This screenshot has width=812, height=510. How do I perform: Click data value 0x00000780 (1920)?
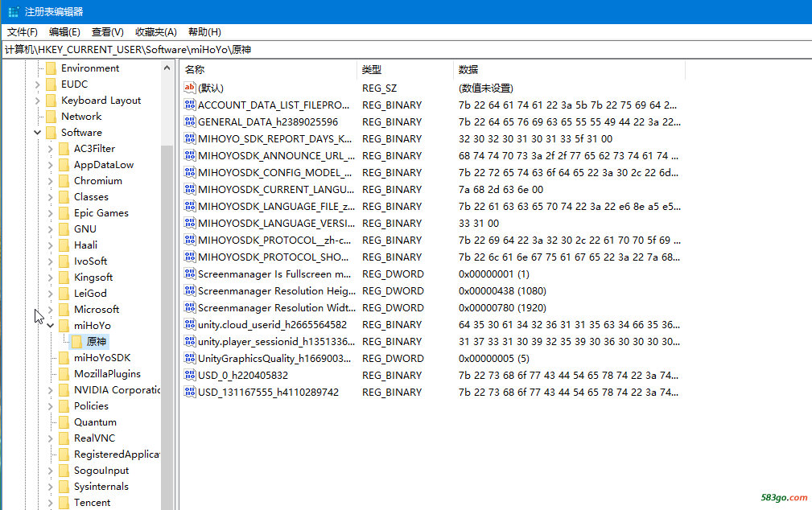pos(502,307)
